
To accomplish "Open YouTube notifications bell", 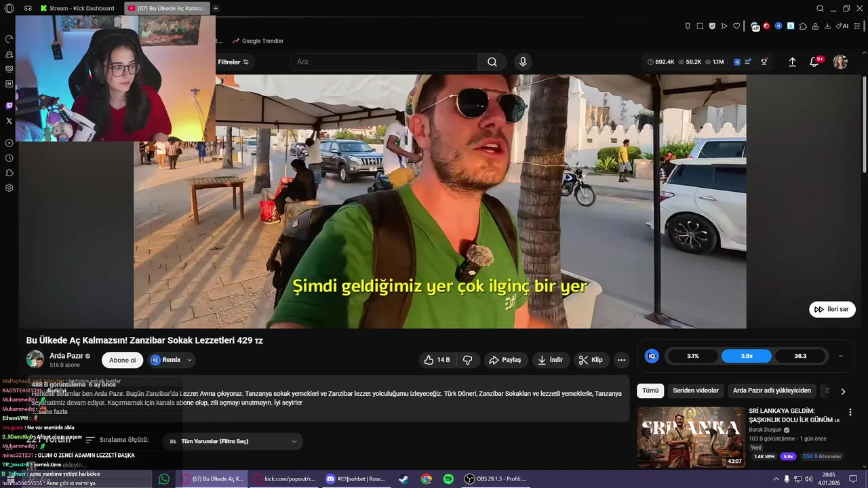I will click(x=814, y=62).
